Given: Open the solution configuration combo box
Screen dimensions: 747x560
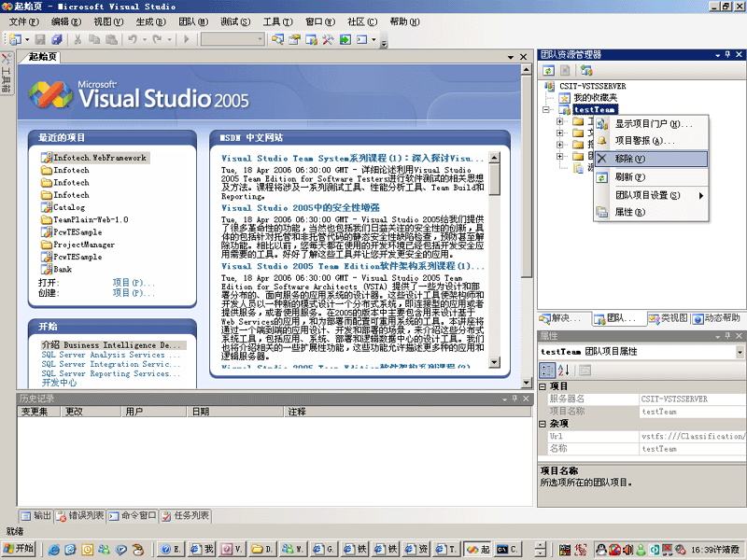Looking at the screenshot, I should pyautogui.click(x=233, y=39).
